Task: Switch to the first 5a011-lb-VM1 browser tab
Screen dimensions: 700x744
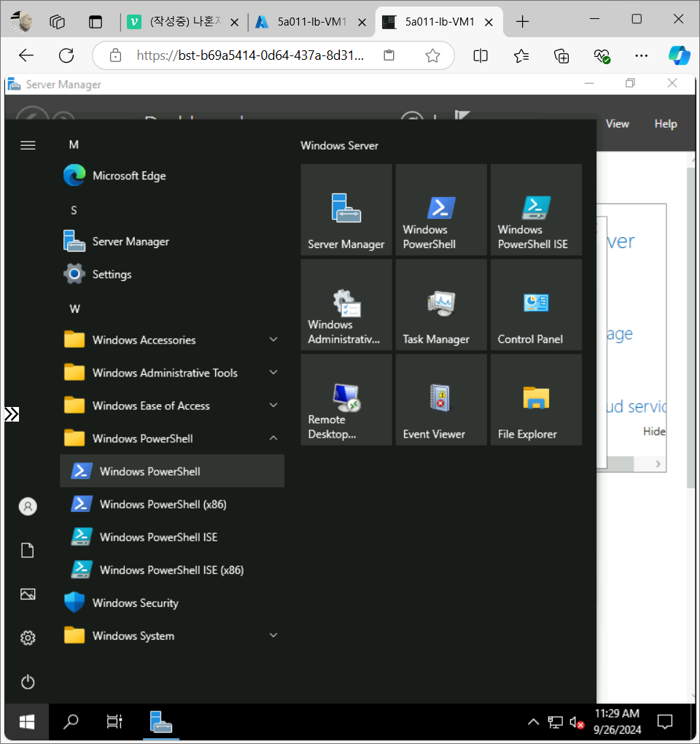Action: [x=311, y=22]
